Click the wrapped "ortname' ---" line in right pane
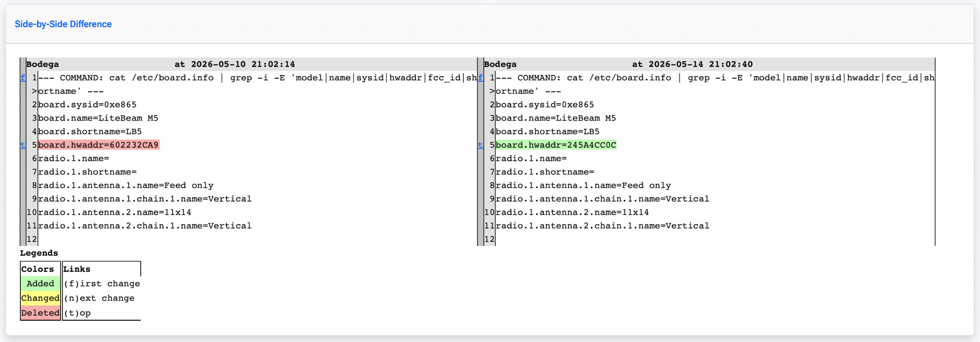Viewport: 980px width, 342px height. tap(528, 91)
